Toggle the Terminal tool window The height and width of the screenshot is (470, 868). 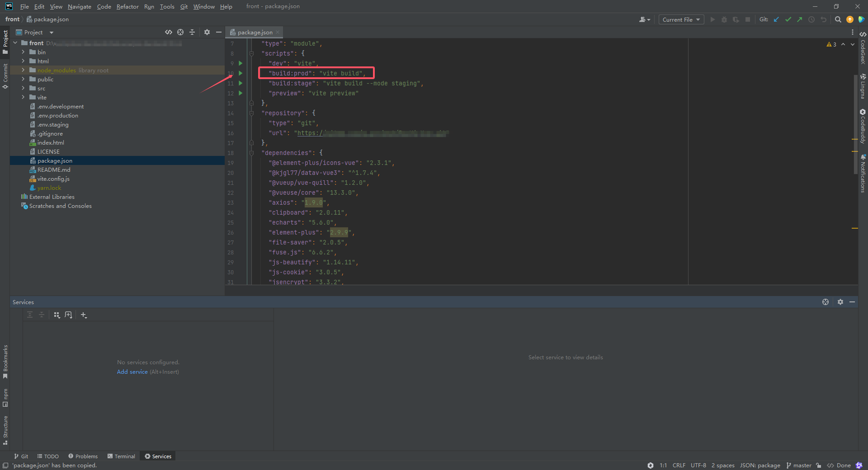tap(121, 456)
